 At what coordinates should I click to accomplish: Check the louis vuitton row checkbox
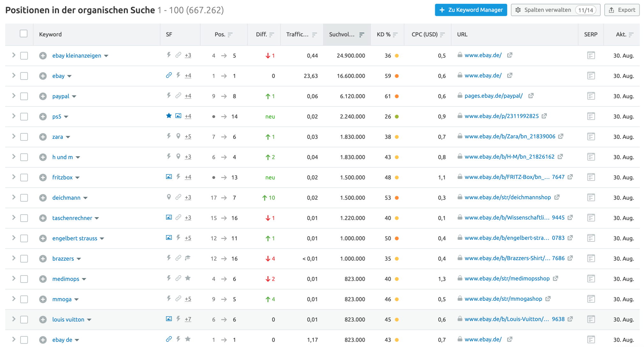click(x=24, y=320)
